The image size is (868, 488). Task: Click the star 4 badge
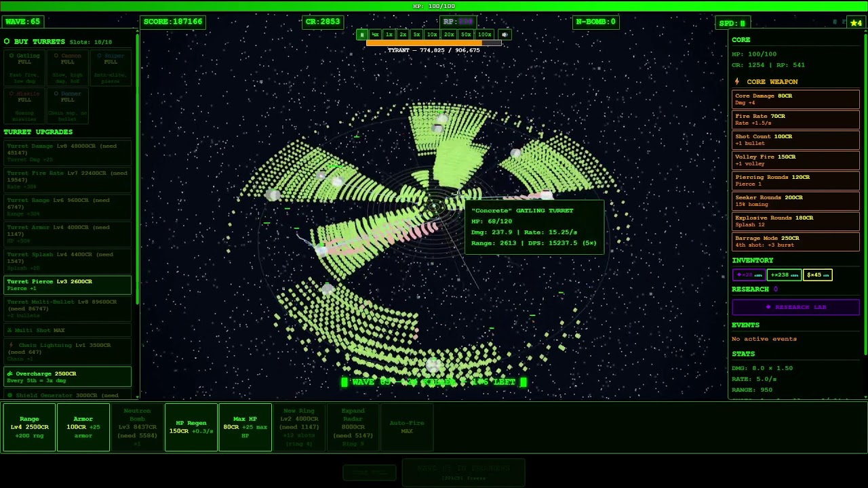(856, 23)
